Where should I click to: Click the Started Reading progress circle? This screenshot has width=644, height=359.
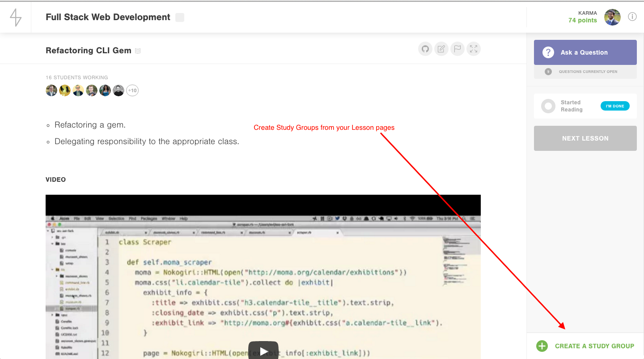coord(548,106)
